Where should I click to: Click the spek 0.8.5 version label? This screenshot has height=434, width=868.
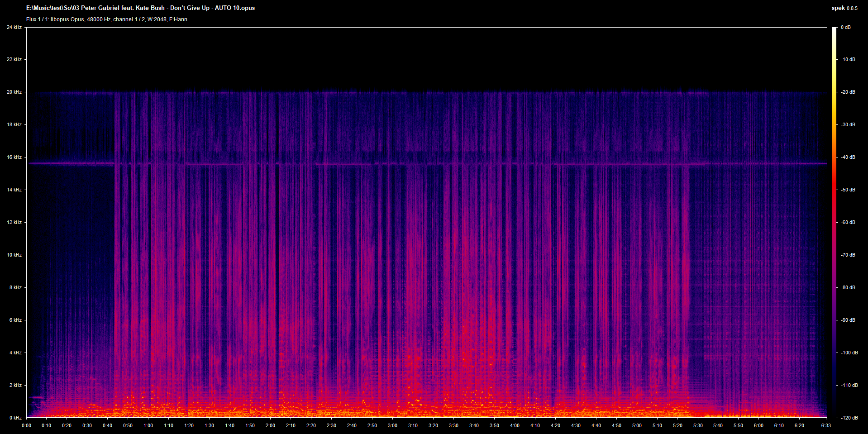click(x=844, y=8)
